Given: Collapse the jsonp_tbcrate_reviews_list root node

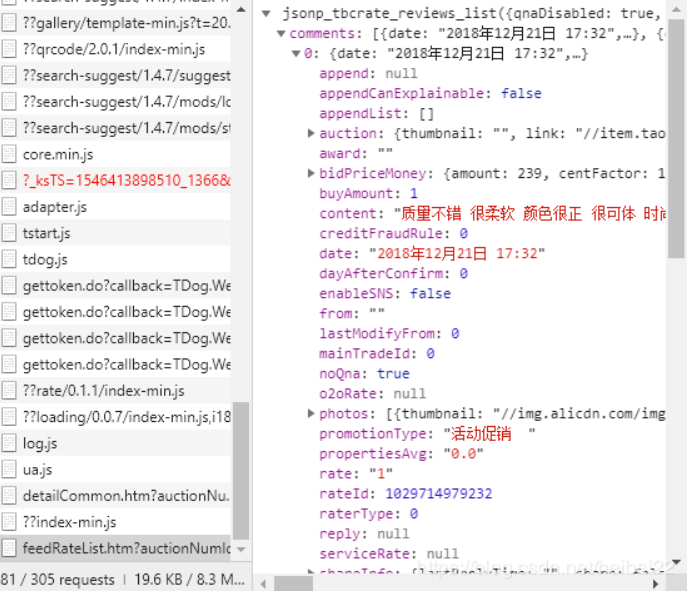Looking at the screenshot, I should (x=265, y=14).
